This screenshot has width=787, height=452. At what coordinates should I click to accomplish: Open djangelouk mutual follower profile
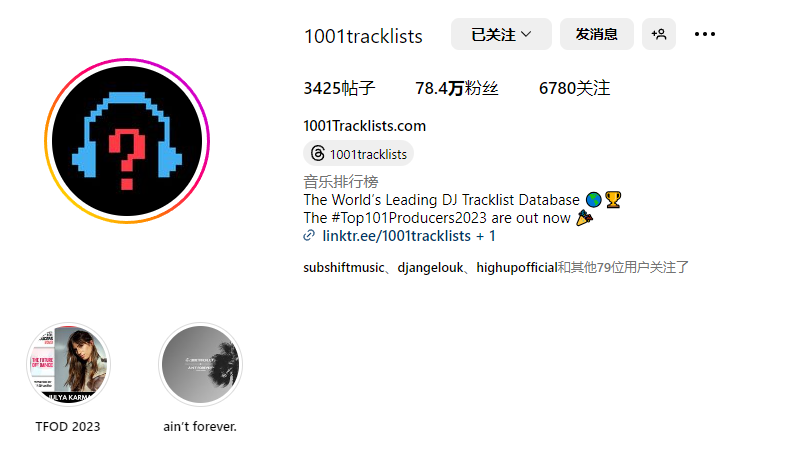coord(430,267)
